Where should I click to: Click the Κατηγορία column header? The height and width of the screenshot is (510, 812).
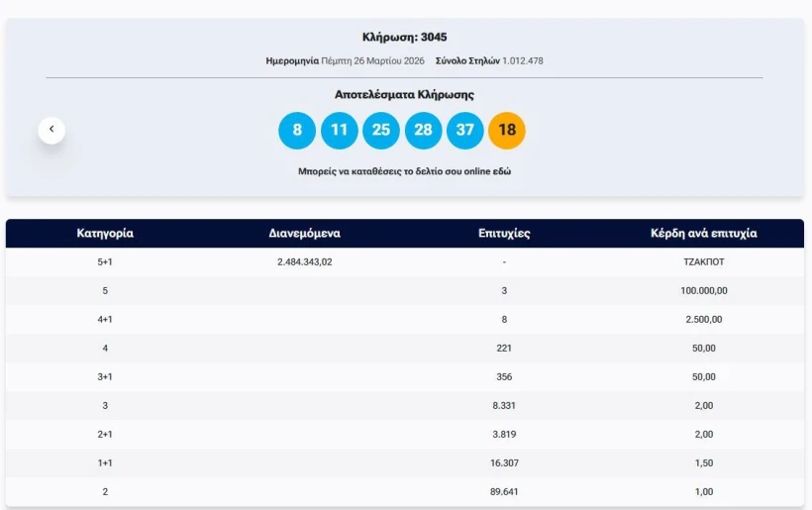coord(105,234)
